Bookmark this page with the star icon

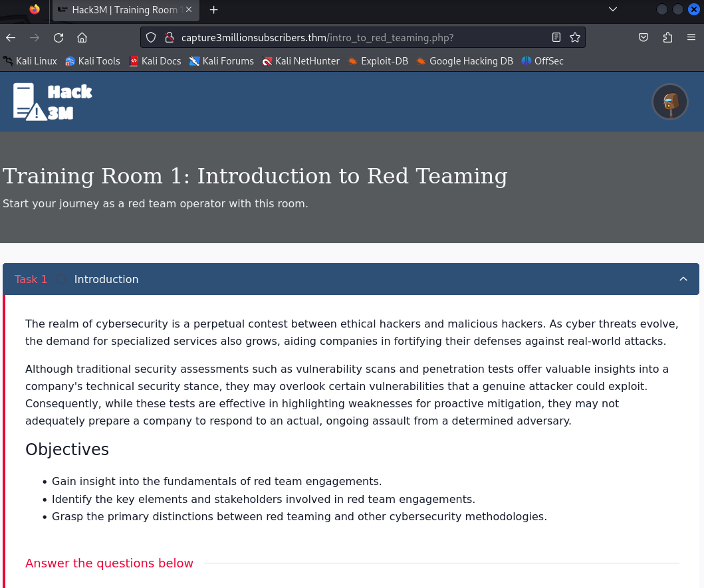coord(575,38)
